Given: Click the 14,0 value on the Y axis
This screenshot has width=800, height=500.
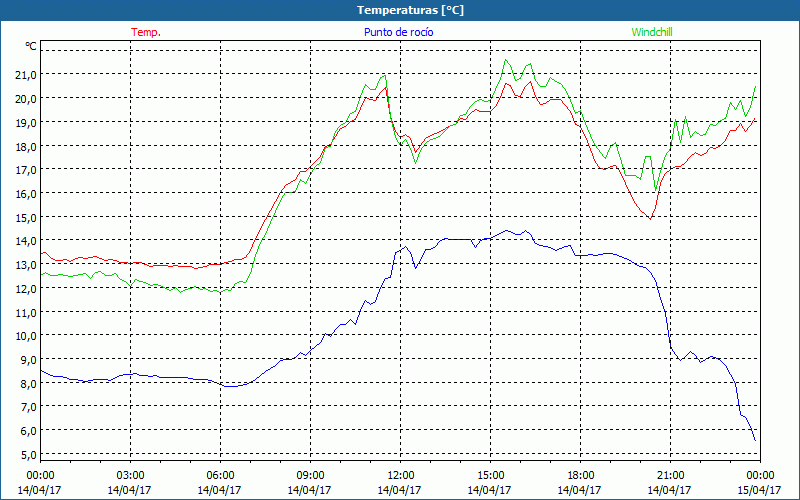Looking at the screenshot, I should tap(27, 241).
